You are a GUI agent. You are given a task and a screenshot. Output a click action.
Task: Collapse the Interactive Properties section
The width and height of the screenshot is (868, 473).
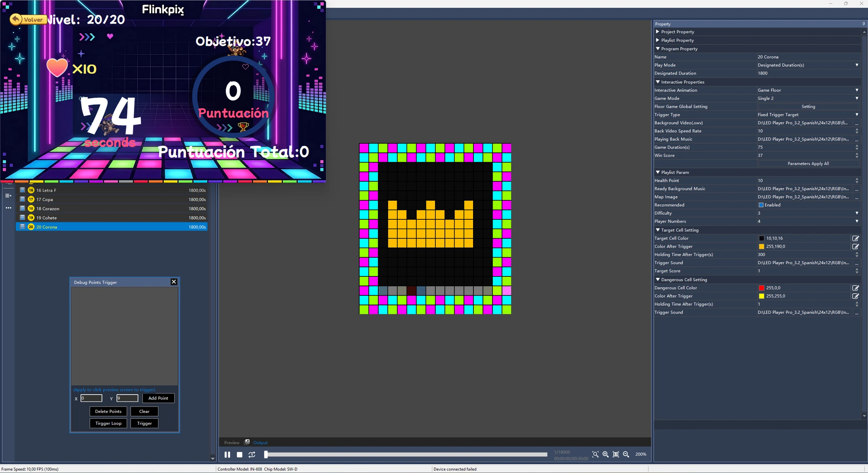pos(658,82)
